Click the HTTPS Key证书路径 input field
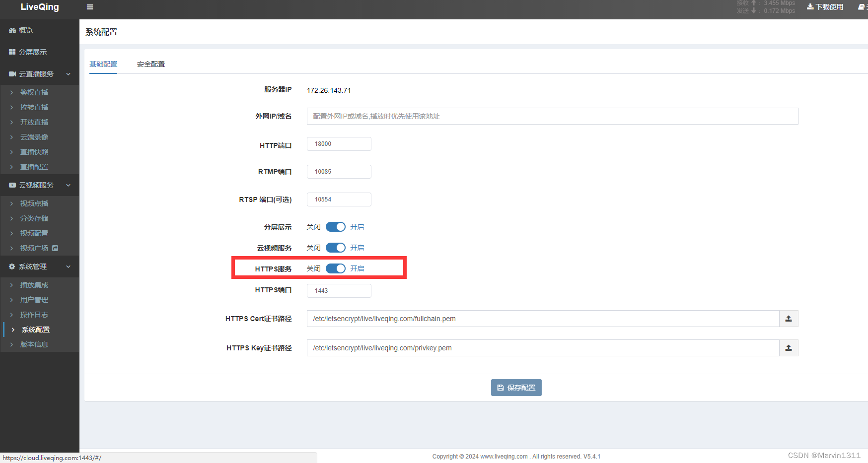Screen dimensions: 868x463 [x=543, y=348]
